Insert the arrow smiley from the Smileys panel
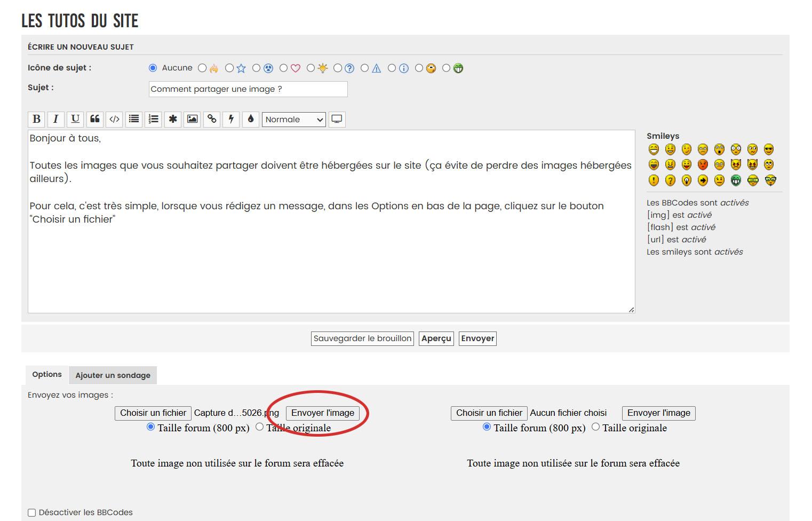This screenshot has width=812, height=521. (703, 180)
